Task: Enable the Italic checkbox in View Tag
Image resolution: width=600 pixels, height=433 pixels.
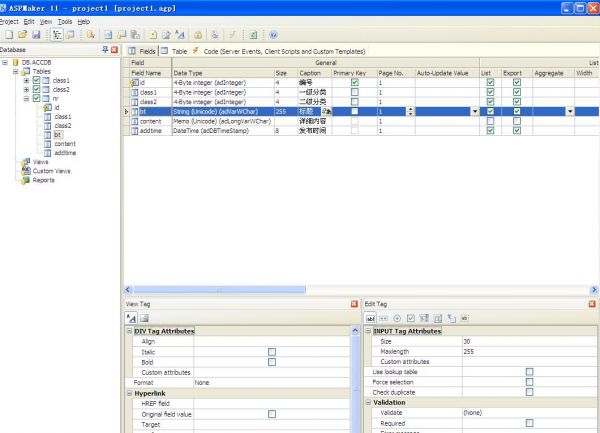Action: point(271,351)
